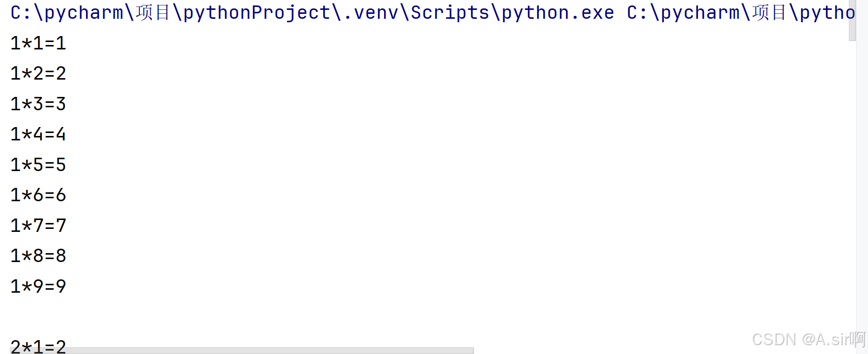Click the output line 2*1=2
The image size is (868, 354).
click(x=38, y=344)
